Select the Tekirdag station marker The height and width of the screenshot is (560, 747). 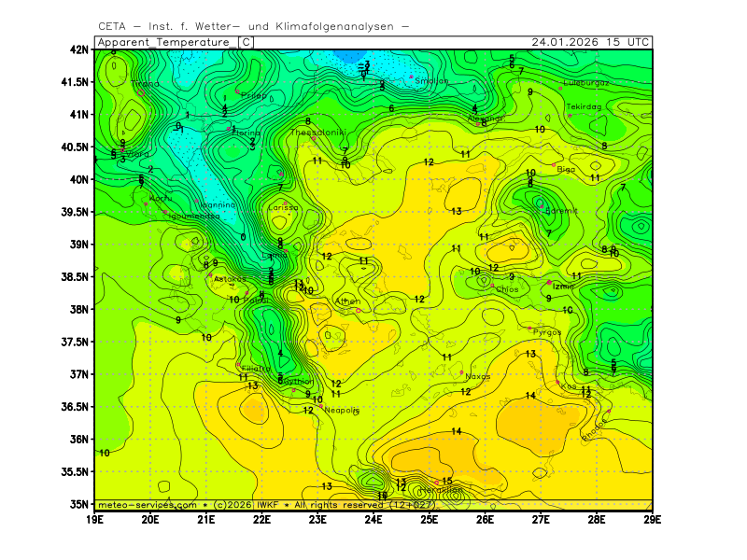pyautogui.click(x=570, y=116)
